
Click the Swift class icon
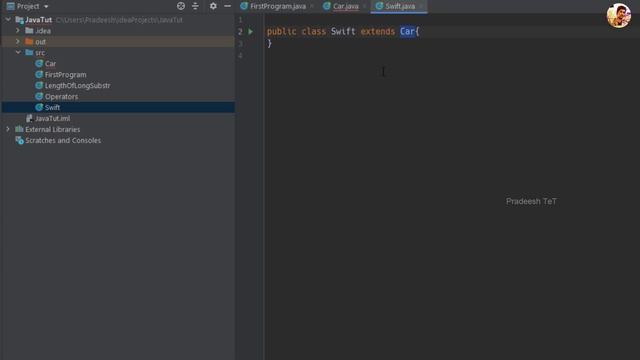[39, 107]
